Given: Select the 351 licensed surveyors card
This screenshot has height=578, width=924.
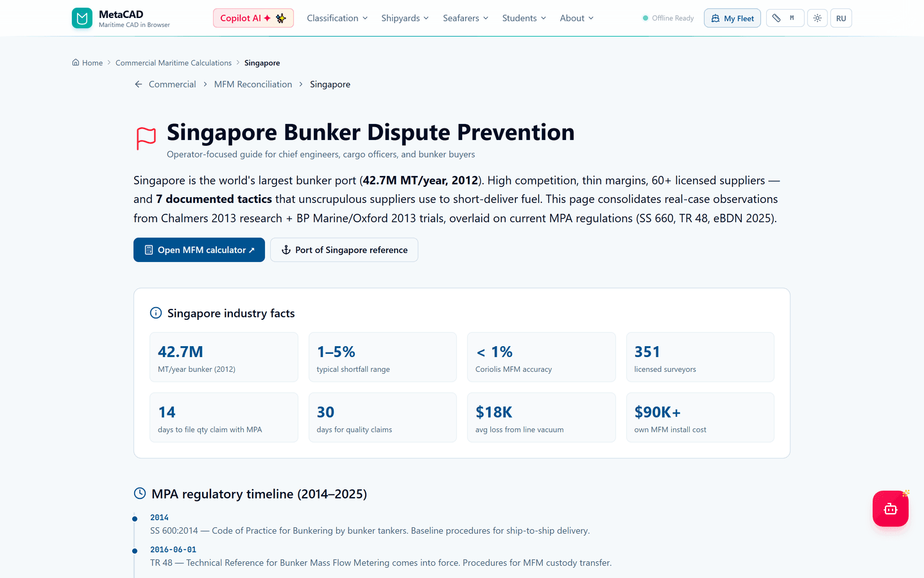Looking at the screenshot, I should [700, 357].
